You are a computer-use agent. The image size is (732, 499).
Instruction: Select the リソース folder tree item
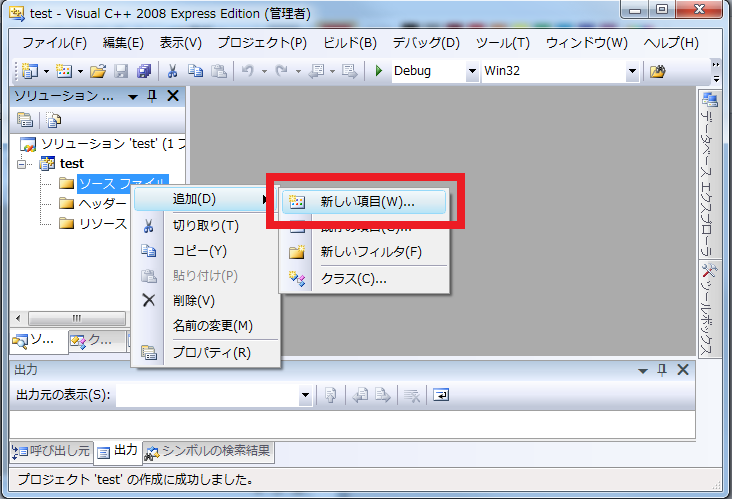tap(93, 224)
